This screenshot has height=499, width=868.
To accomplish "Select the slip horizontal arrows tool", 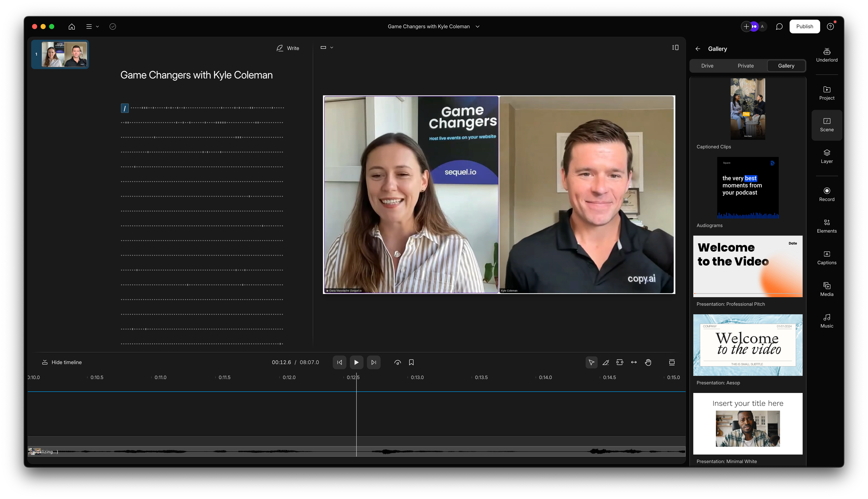I will (634, 362).
